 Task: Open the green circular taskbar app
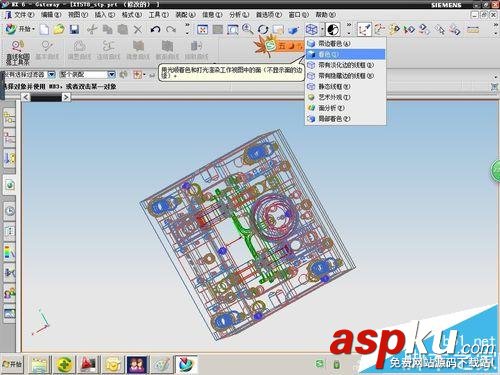64,364
